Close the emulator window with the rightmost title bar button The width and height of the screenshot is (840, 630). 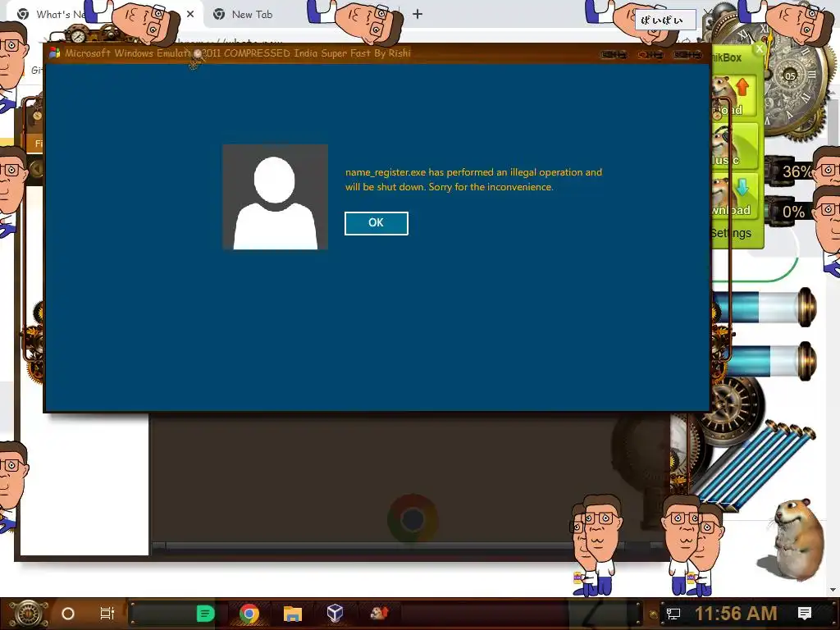click(x=688, y=55)
